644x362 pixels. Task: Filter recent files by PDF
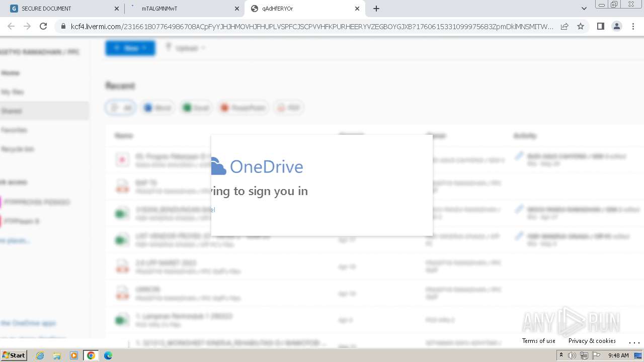tap(289, 108)
